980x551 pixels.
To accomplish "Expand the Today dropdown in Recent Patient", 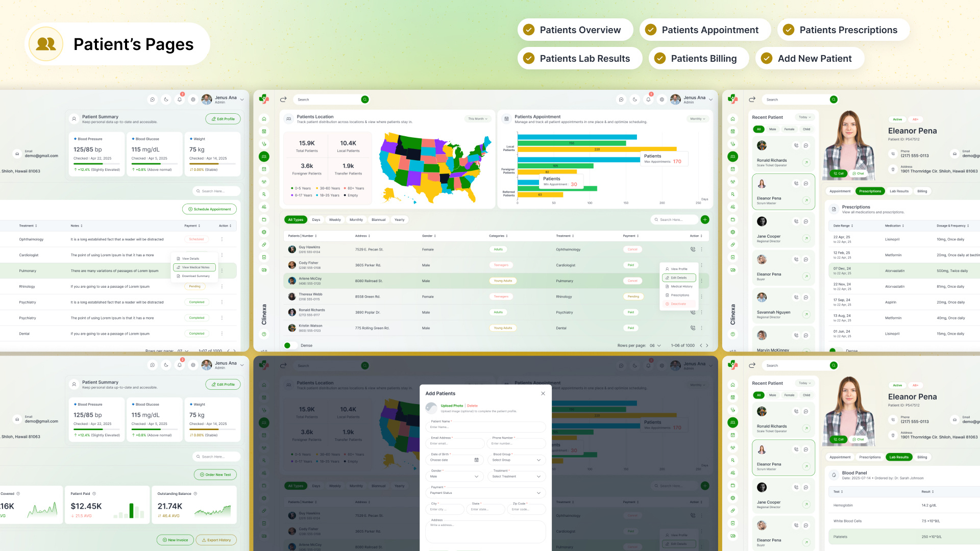I will pyautogui.click(x=805, y=117).
